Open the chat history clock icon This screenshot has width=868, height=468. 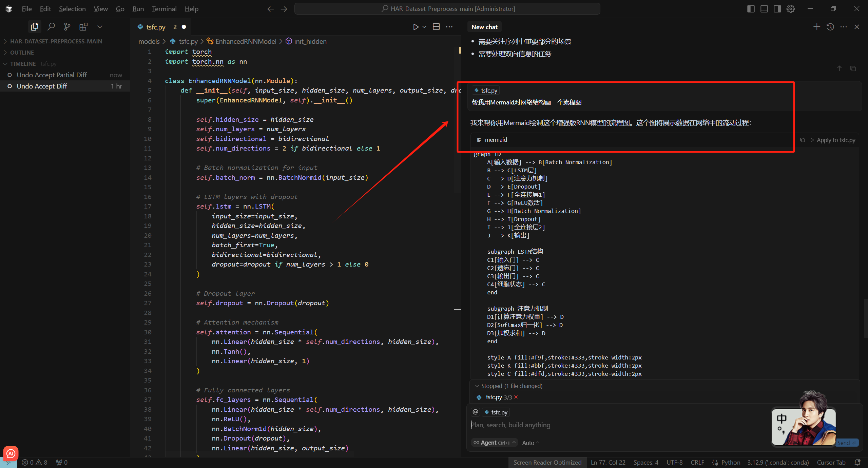(x=830, y=27)
